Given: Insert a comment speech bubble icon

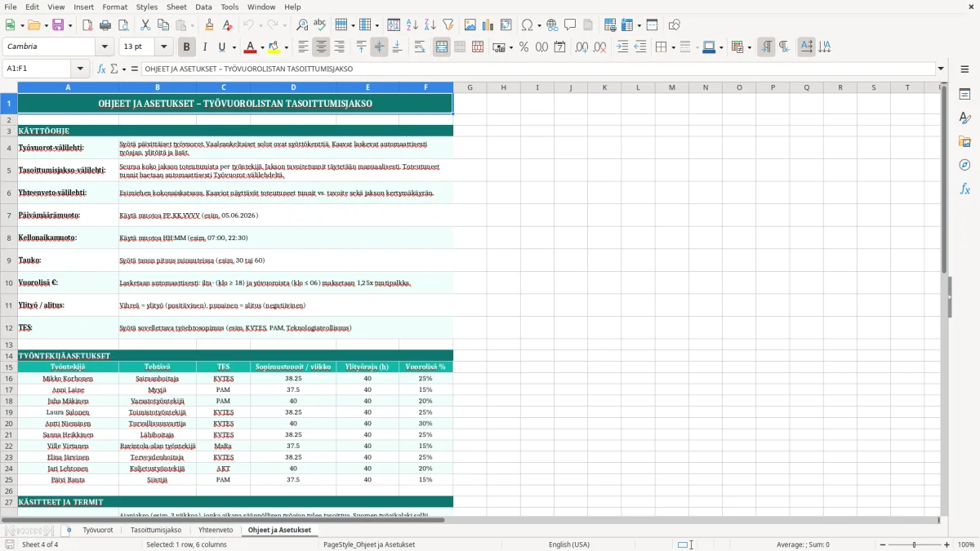Looking at the screenshot, I should (570, 25).
